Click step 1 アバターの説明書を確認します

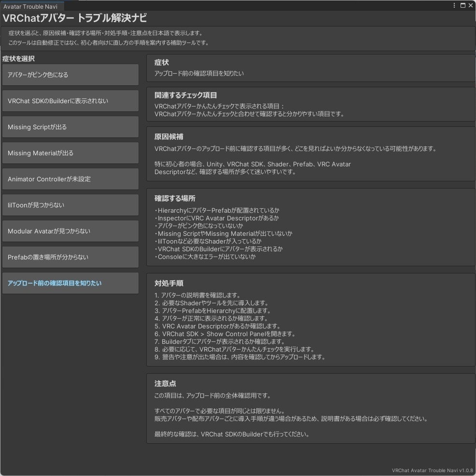197,295
